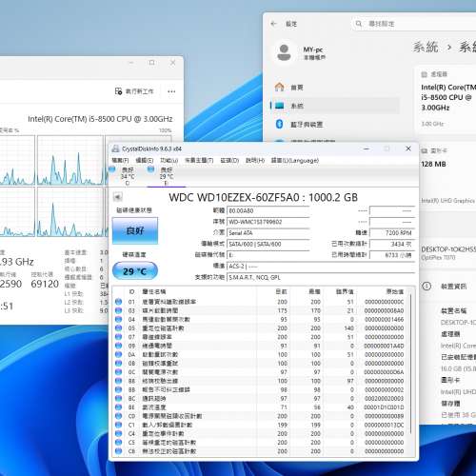The height and width of the screenshot is (476, 476).
Task: Click status icon for SMART attribute 01
Action: [118, 302]
